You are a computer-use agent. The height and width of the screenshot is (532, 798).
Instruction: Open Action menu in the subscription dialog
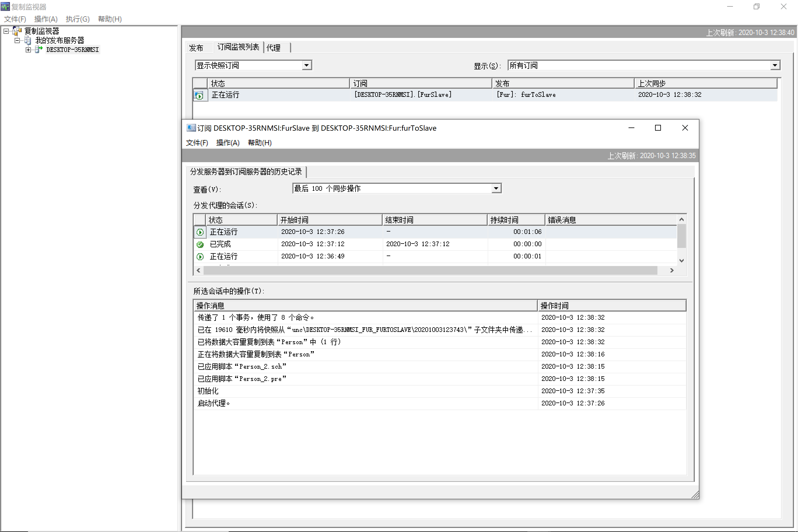228,143
